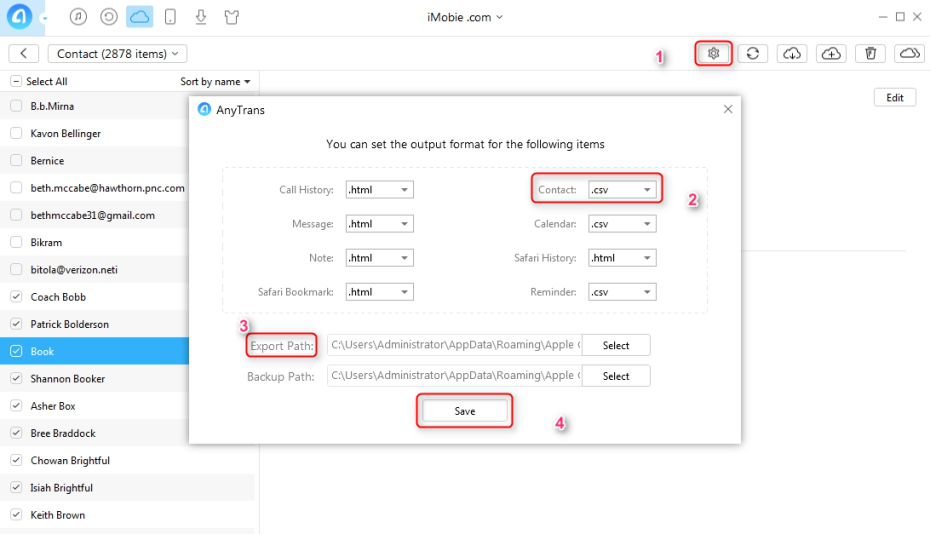The width and height of the screenshot is (931, 535).
Task: Expand the Contact (2878 items) category dropdown
Action: click(118, 53)
